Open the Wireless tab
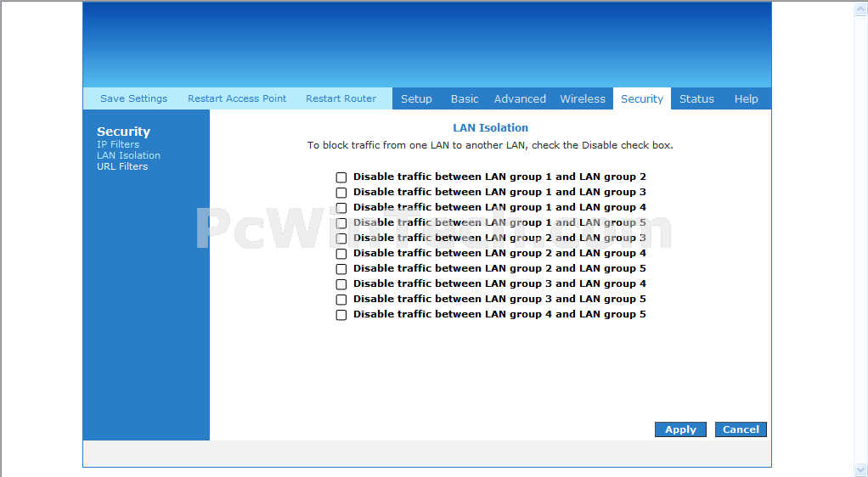The width and height of the screenshot is (868, 477). point(583,98)
